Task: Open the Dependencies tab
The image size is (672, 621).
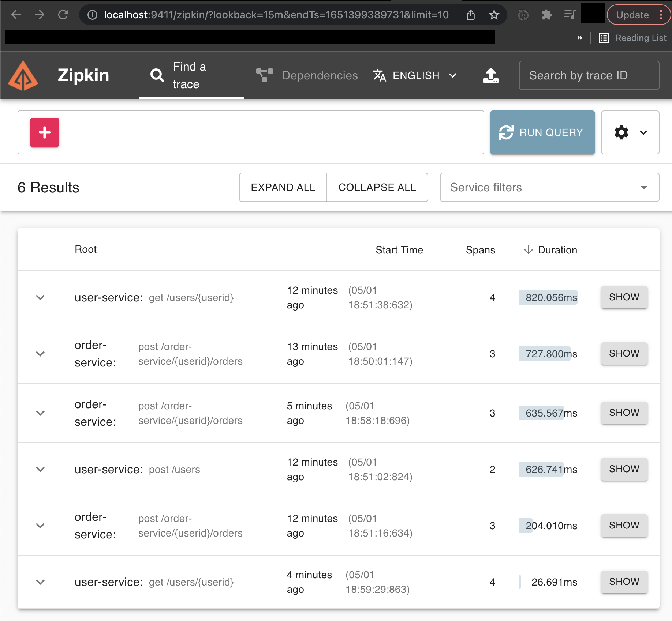Action: 307,75
